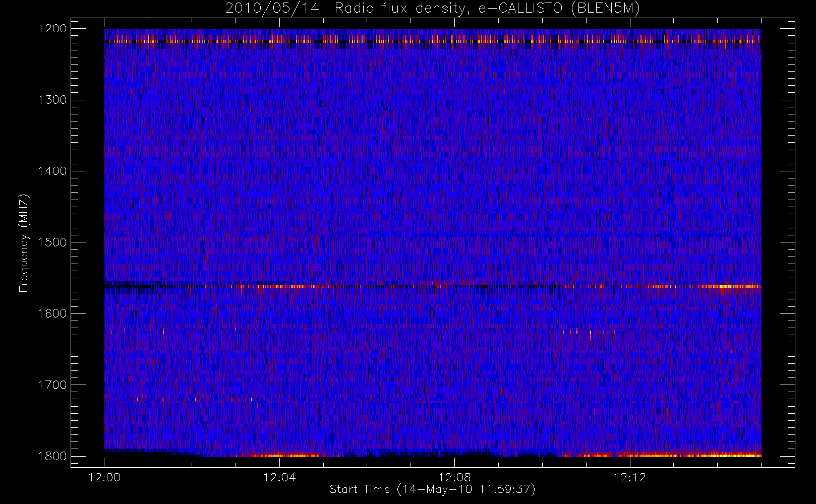Click the 'Frequency (MHZ)' axis title
The image size is (816, 504).
click(24, 243)
